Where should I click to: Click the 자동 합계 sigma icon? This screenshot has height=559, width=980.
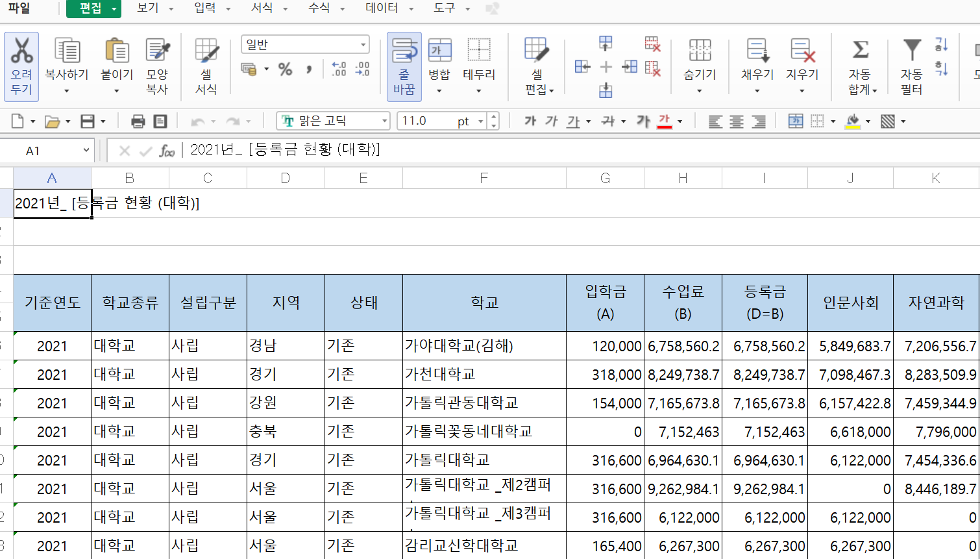861,49
